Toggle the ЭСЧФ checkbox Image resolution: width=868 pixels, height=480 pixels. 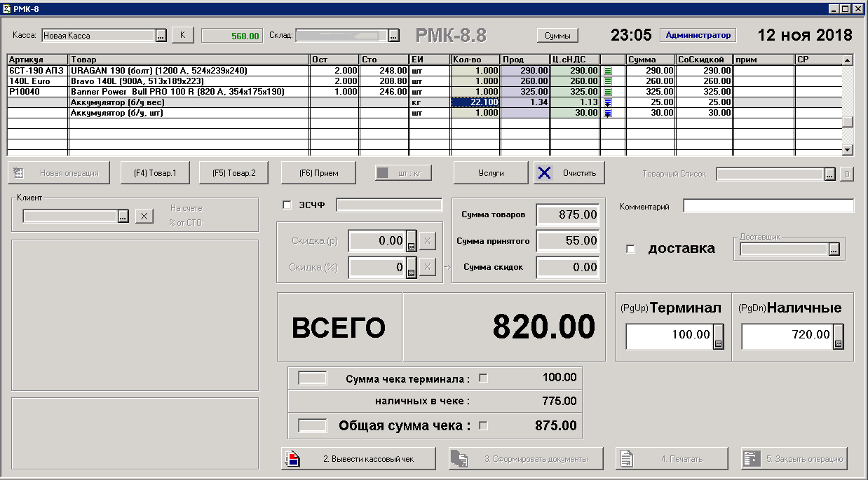[x=286, y=205]
